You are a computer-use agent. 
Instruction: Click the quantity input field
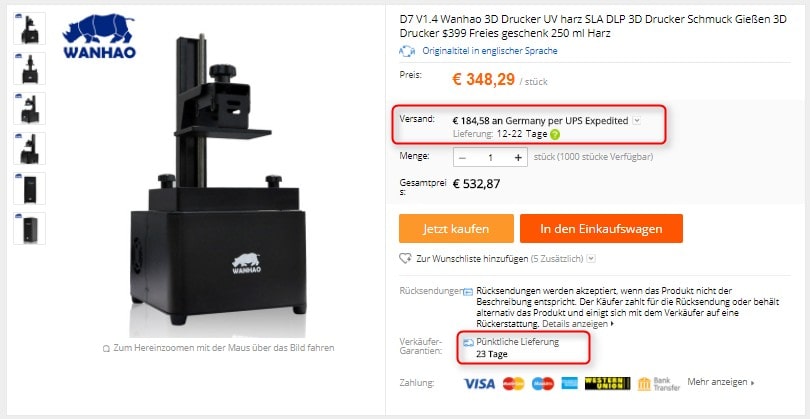[490, 158]
